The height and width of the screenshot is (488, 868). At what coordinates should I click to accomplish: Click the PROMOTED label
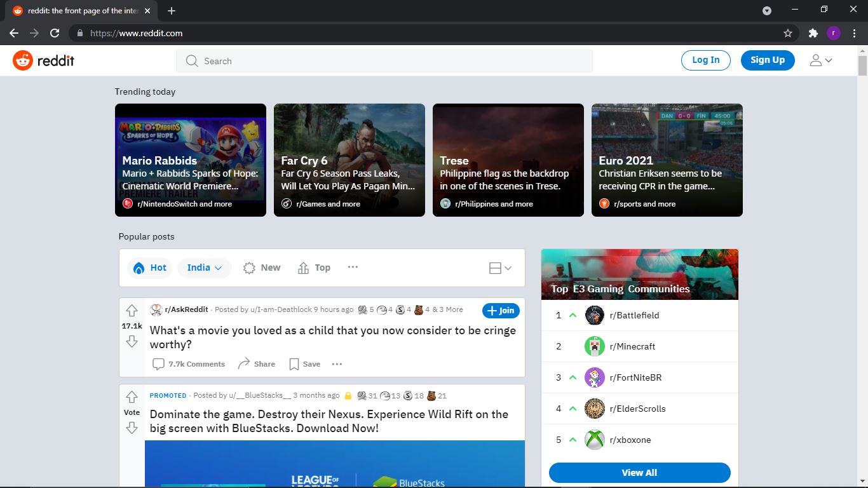pos(168,395)
